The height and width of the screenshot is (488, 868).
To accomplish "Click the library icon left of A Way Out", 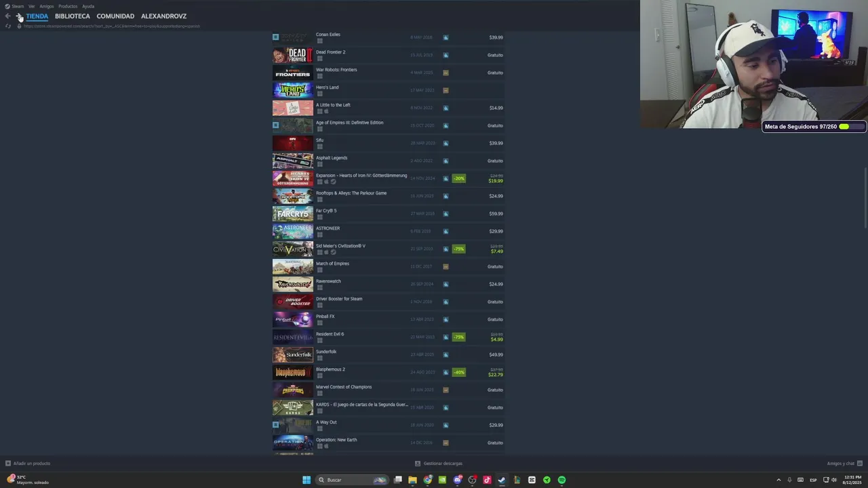I will [x=275, y=425].
